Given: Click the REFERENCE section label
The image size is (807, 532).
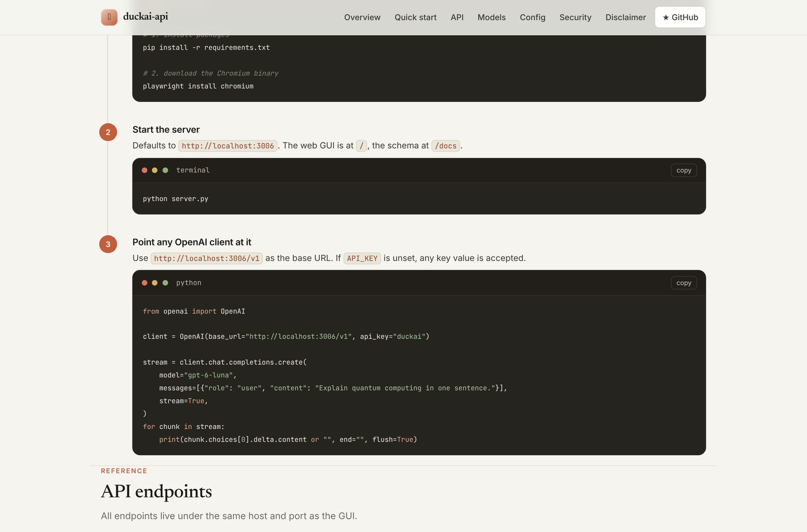Looking at the screenshot, I should (124, 471).
